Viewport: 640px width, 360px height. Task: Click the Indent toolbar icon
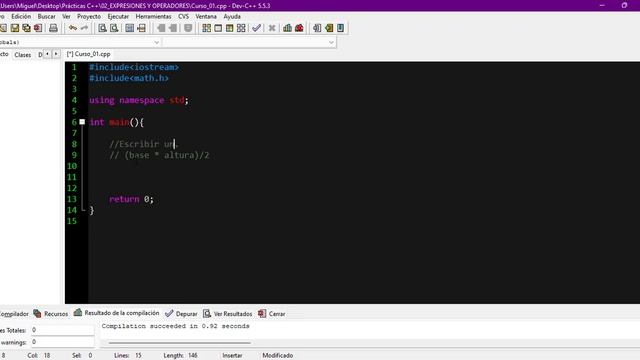tap(161, 28)
